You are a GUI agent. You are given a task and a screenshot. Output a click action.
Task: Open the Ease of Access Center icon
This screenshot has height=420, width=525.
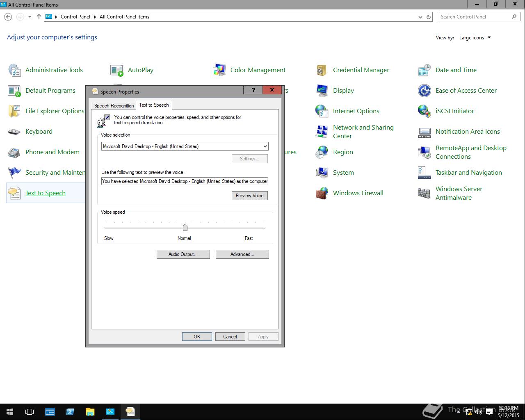coord(425,91)
